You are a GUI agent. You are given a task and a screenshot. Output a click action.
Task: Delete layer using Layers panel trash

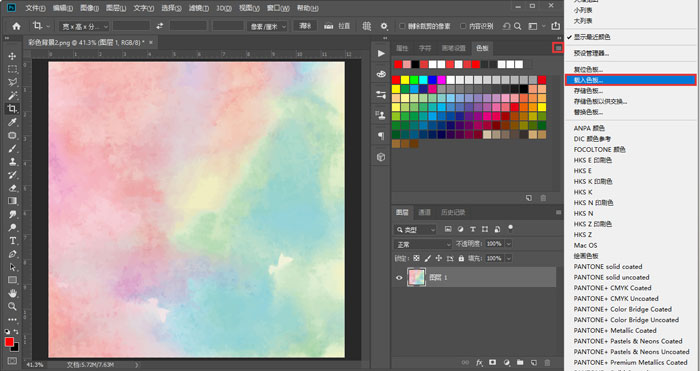click(x=547, y=363)
